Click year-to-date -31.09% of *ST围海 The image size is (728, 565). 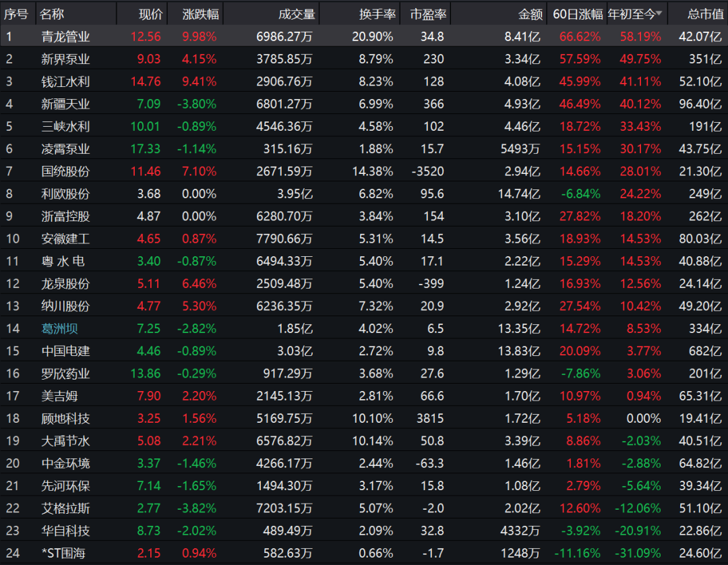click(638, 554)
